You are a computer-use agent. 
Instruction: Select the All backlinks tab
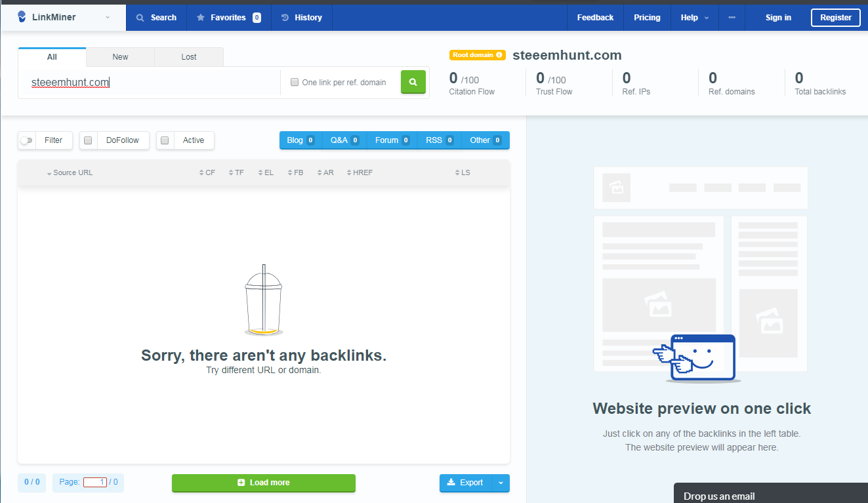click(52, 57)
